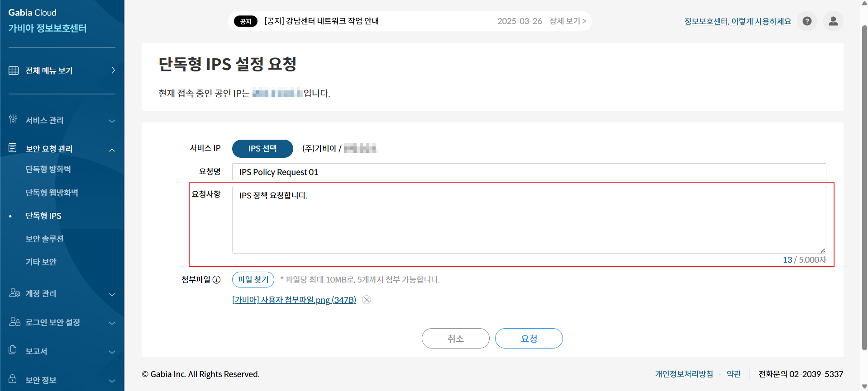Click the 서비스 관리 sliders icon
Viewport: 868px width, 391px height.
13,119
